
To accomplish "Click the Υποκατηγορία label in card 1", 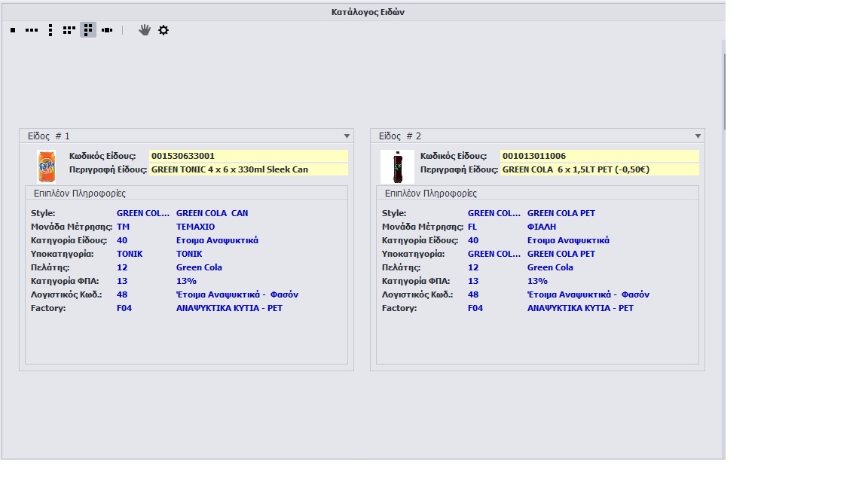I will pos(62,254).
